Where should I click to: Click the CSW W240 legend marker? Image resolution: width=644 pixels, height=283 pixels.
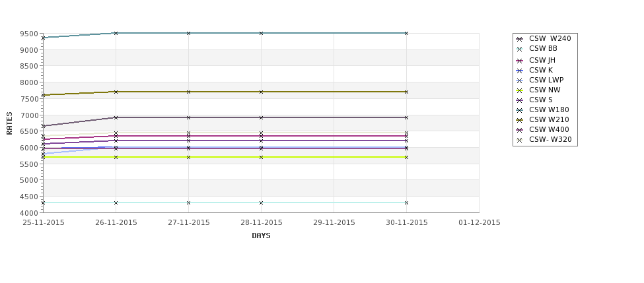(x=520, y=39)
